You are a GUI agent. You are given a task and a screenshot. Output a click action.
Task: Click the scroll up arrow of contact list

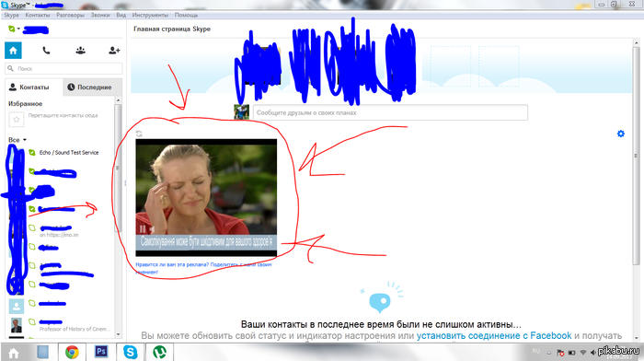click(118, 100)
